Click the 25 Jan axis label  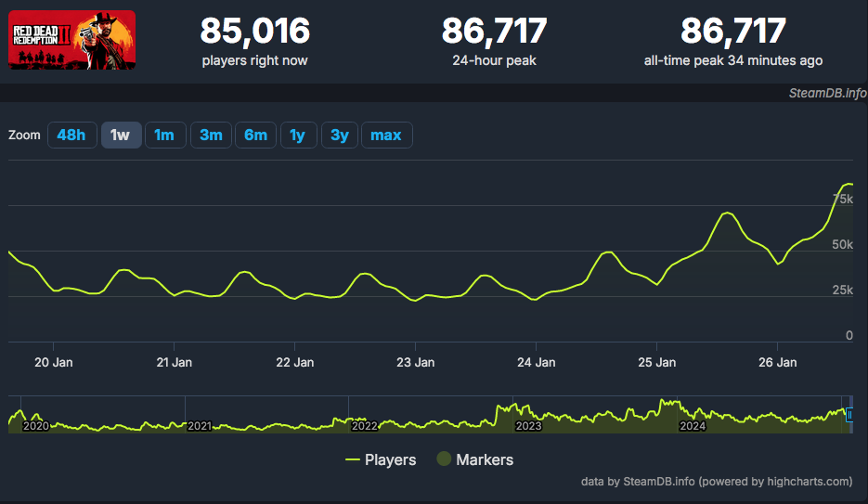657,362
